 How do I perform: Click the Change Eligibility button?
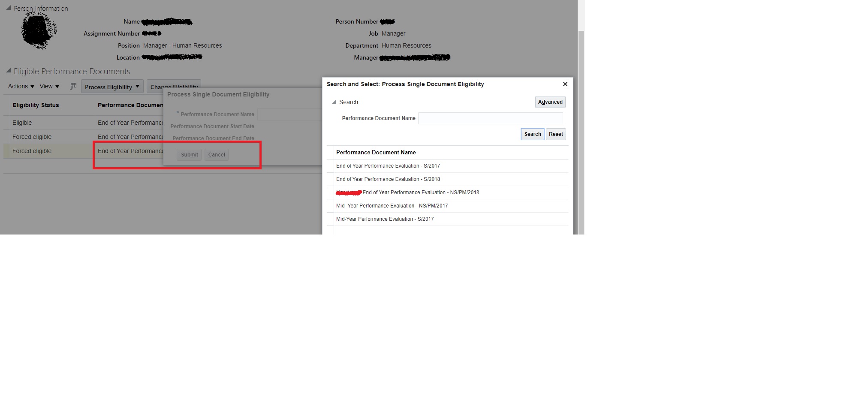[x=173, y=87]
